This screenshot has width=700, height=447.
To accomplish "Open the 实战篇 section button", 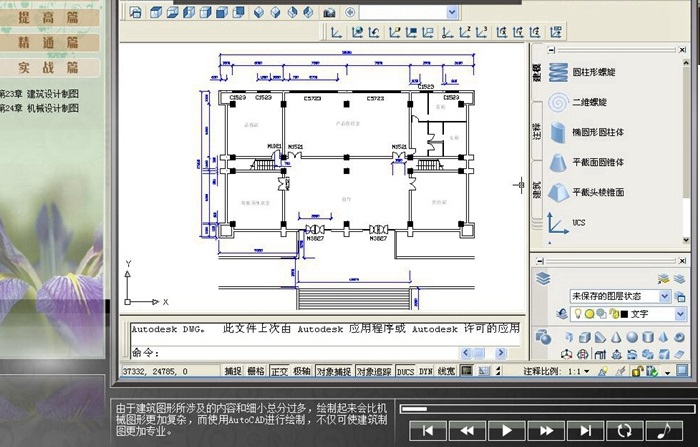I will pos(49,68).
